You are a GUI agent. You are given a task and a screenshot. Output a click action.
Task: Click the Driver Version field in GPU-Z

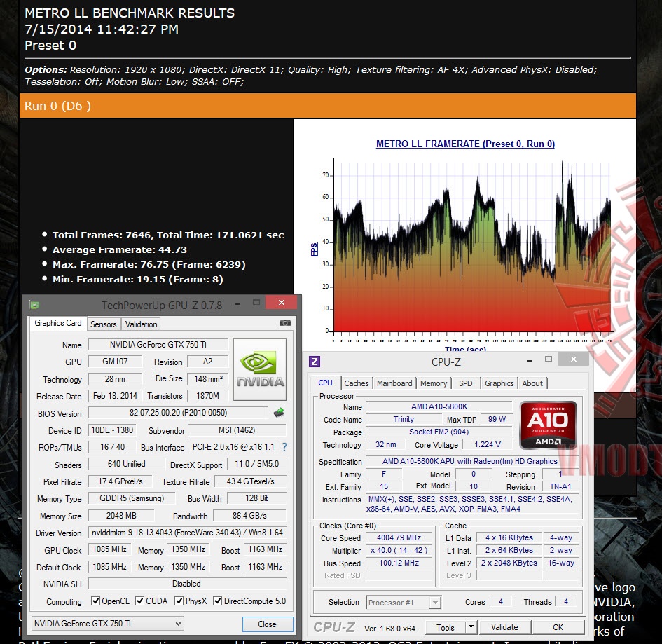(x=187, y=533)
